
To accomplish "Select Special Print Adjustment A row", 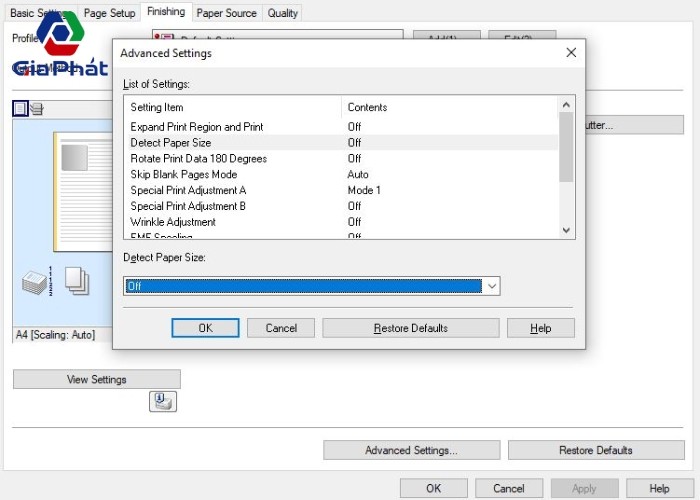I will (x=343, y=190).
